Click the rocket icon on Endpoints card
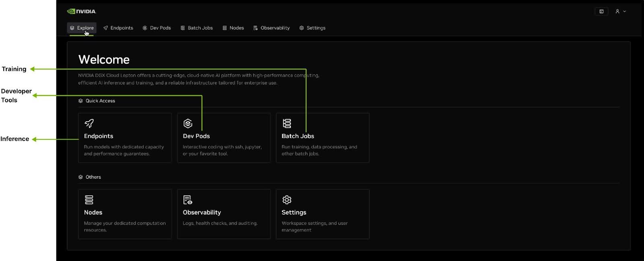The width and height of the screenshot is (644, 261). 89,123
